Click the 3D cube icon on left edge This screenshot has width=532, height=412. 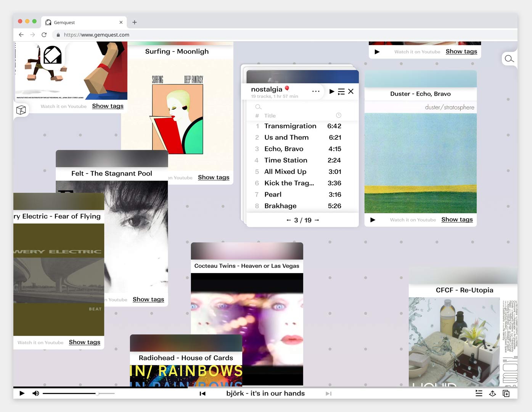[21, 110]
